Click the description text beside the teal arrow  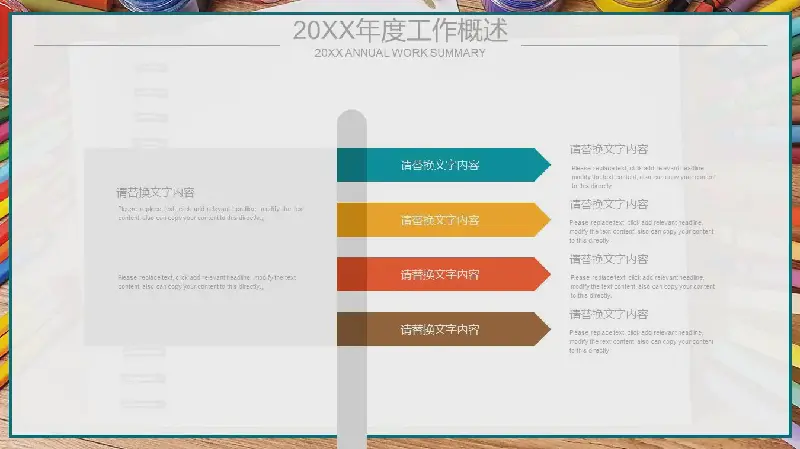pyautogui.click(x=642, y=176)
